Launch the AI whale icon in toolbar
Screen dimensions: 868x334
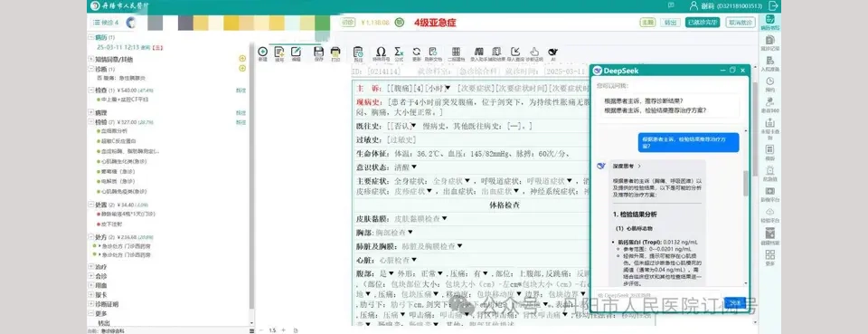[552, 52]
